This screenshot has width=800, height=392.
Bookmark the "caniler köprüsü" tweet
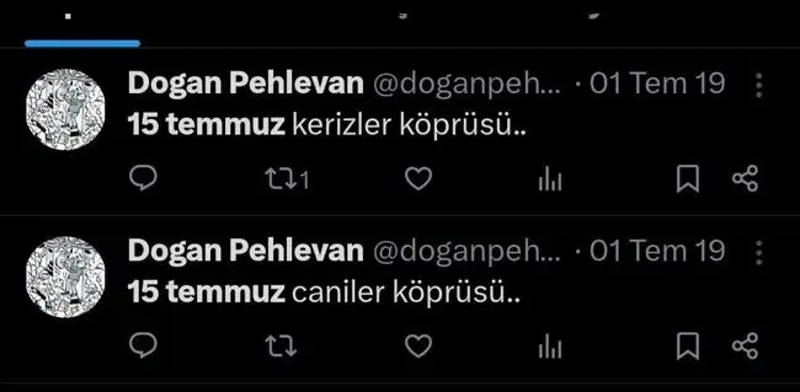688,347
